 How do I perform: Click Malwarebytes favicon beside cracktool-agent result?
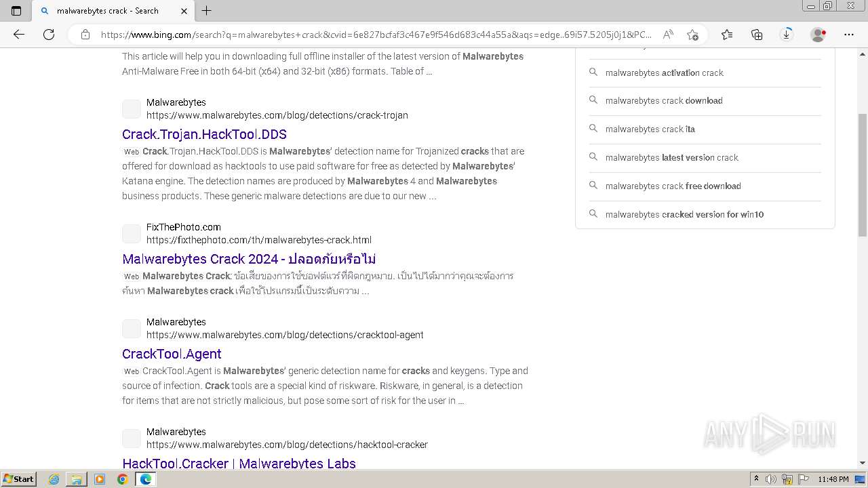pyautogui.click(x=132, y=329)
